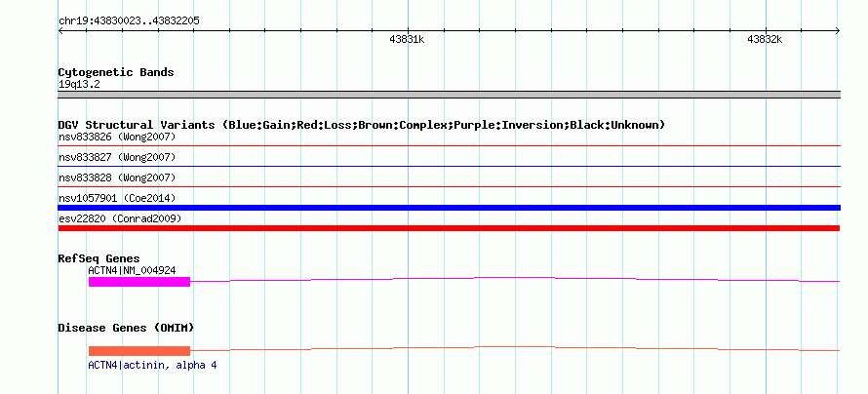
Task: Click the thick red esv22820 loss bar
Action: coord(449,228)
